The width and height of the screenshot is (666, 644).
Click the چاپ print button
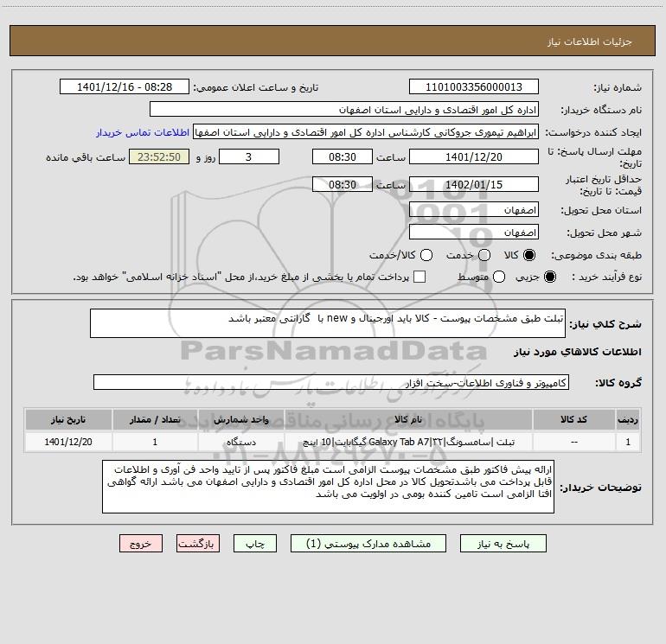[x=255, y=544]
